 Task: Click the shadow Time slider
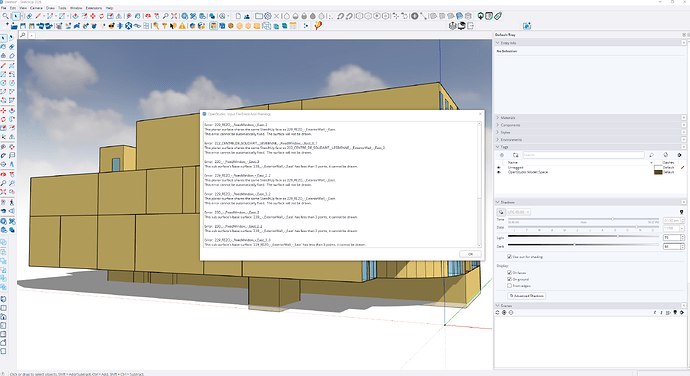click(x=583, y=219)
